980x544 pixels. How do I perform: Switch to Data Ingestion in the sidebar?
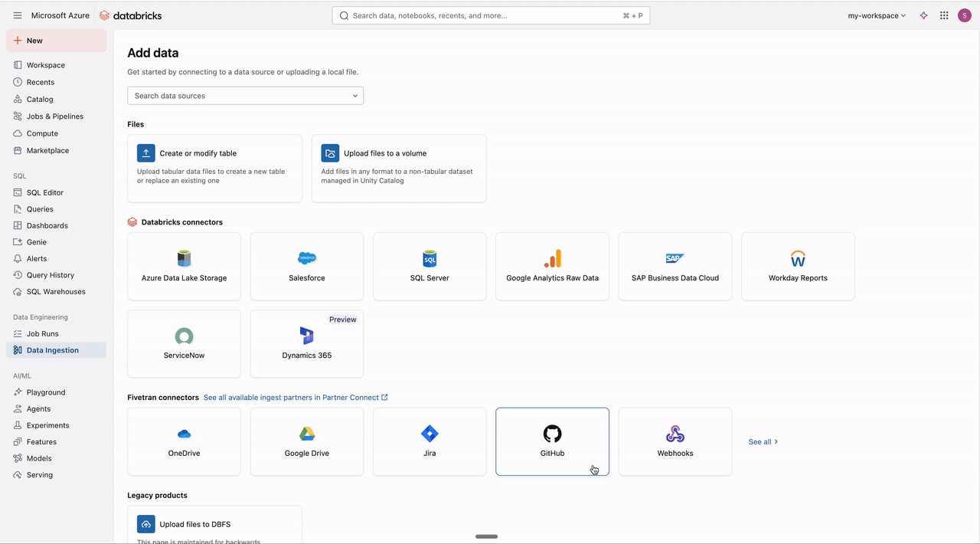coord(53,349)
